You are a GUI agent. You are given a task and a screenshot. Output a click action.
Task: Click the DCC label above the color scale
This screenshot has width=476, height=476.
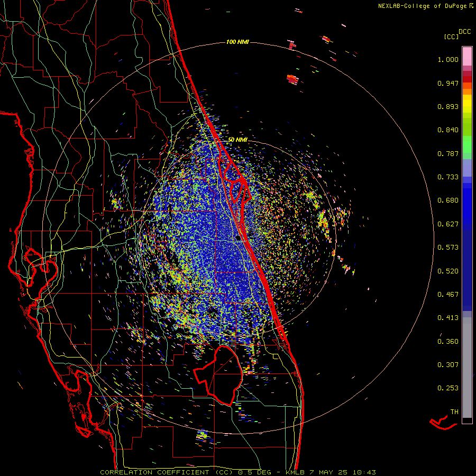pyautogui.click(x=465, y=32)
